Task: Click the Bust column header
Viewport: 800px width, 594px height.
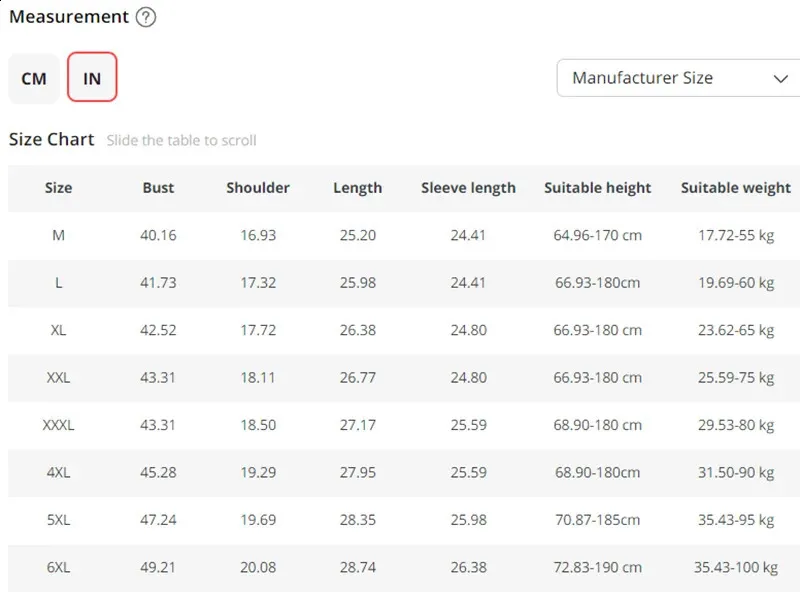Action: point(158,188)
